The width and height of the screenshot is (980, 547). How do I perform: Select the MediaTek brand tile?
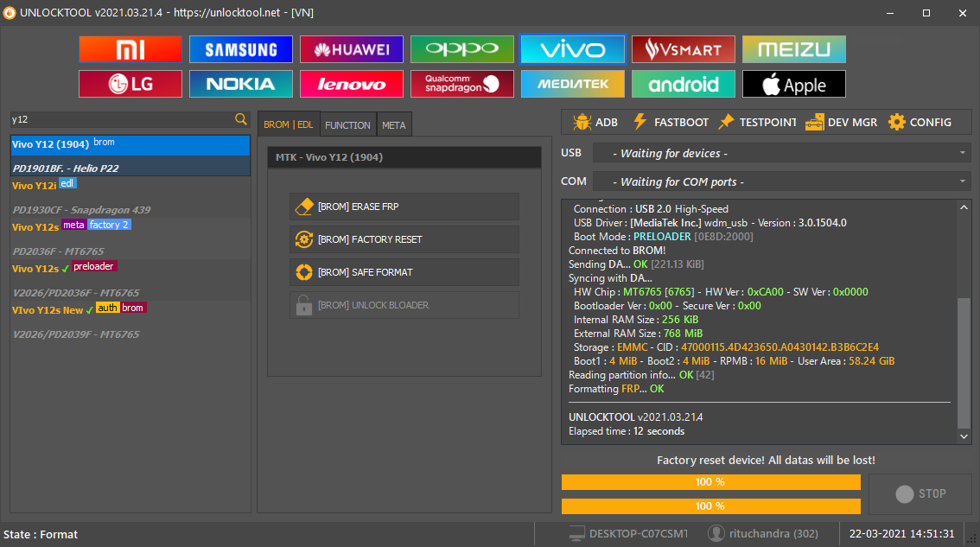click(x=572, y=84)
